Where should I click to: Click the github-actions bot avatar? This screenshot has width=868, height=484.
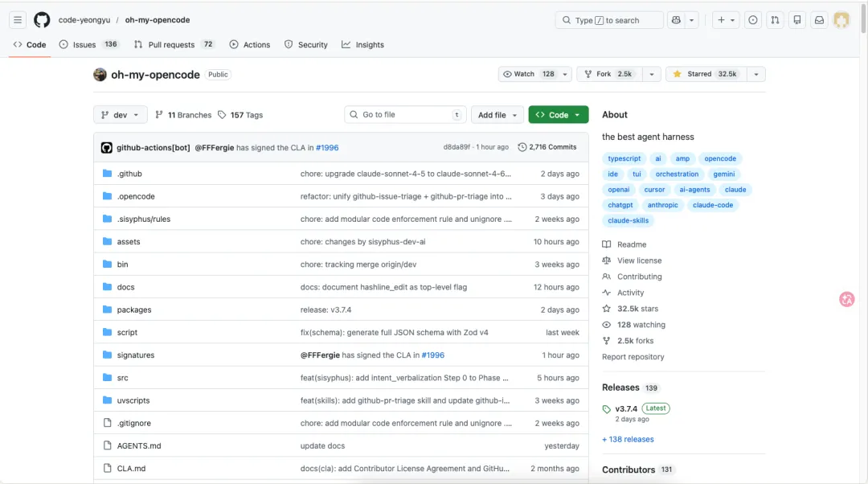coord(106,147)
